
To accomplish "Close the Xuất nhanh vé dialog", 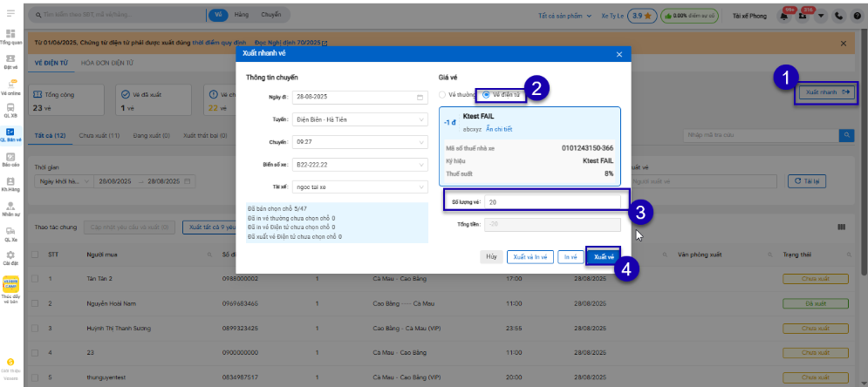I will click(619, 54).
